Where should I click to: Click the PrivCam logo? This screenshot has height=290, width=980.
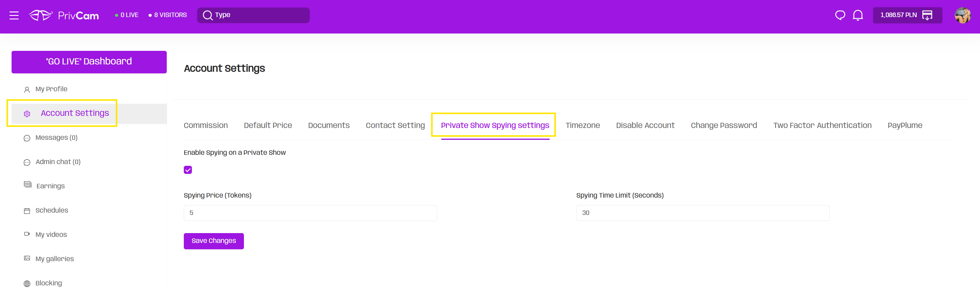click(x=64, y=15)
